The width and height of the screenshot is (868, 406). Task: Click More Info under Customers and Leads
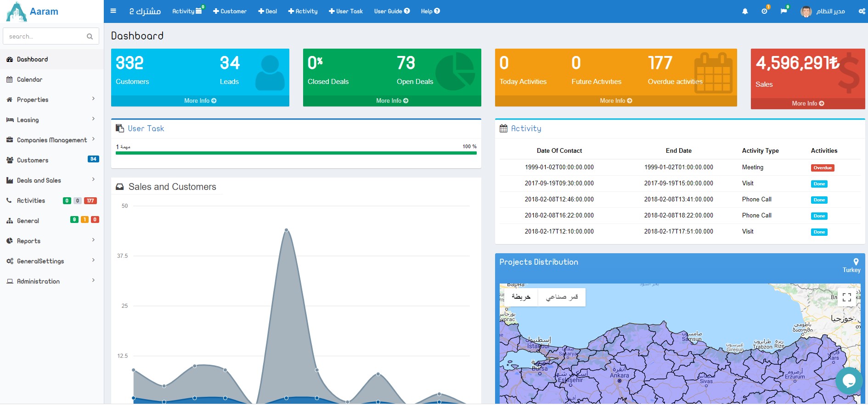pyautogui.click(x=200, y=101)
